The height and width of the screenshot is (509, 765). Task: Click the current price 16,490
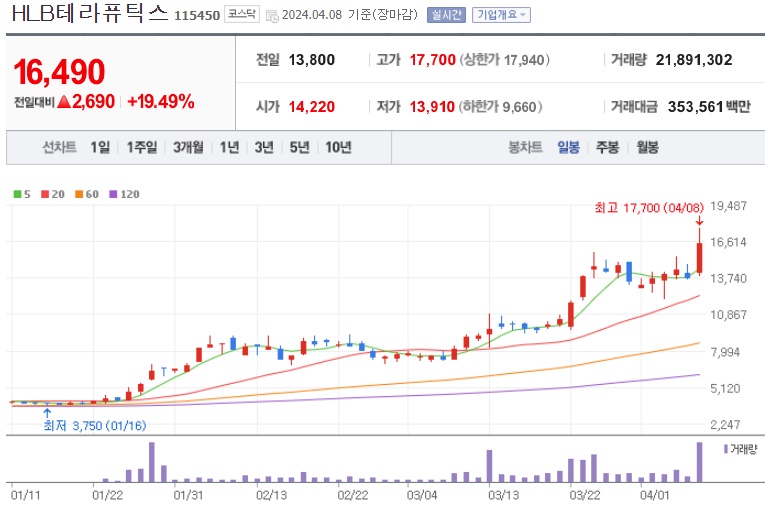point(59,72)
